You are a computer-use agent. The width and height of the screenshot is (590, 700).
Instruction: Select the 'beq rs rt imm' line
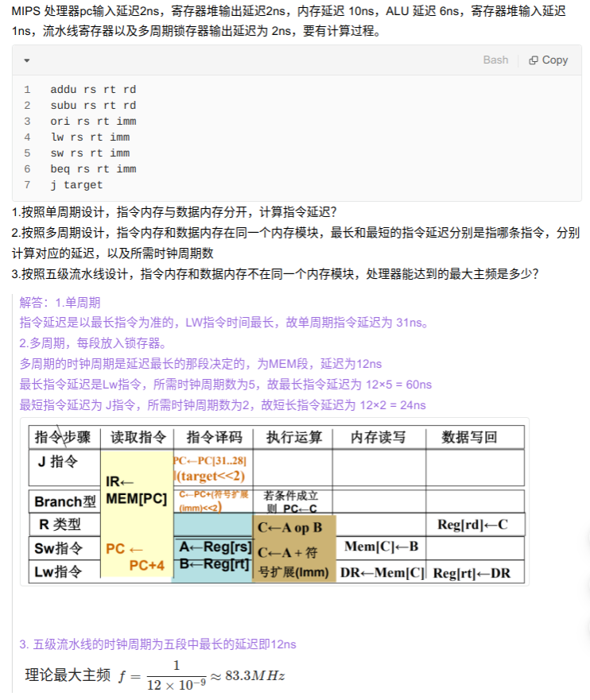[93, 169]
